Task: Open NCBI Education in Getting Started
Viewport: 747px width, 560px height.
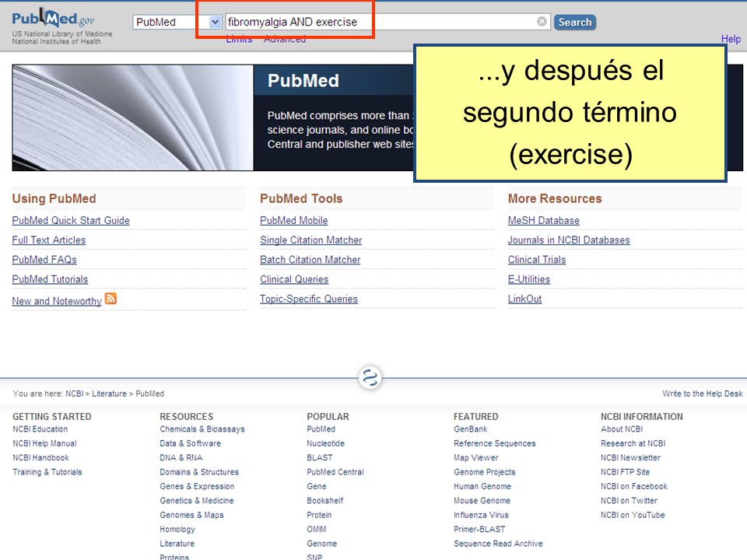Action: click(x=40, y=429)
